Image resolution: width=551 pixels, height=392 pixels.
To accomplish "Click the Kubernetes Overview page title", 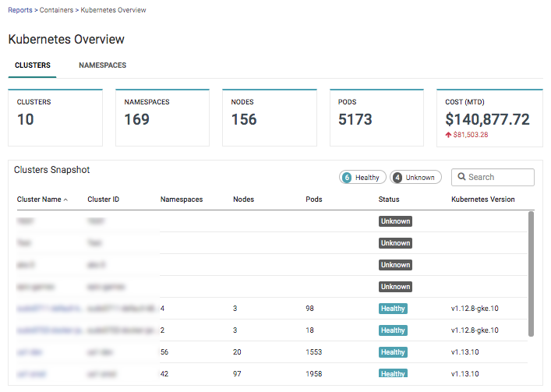I will coord(66,39).
